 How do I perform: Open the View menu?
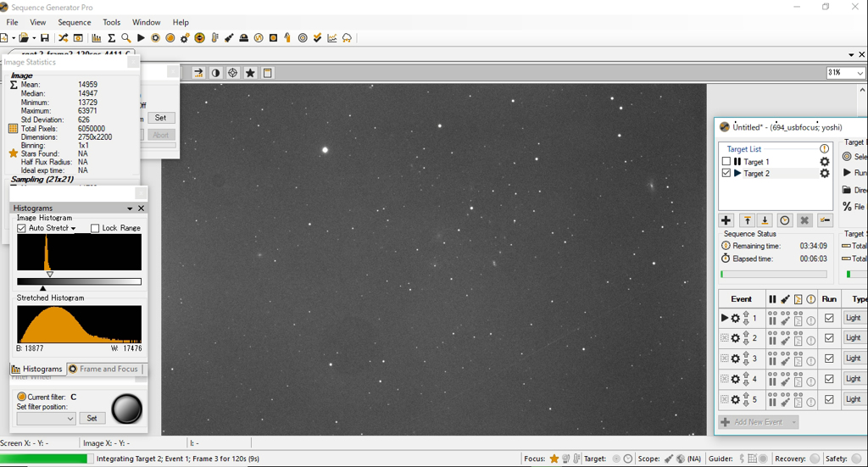37,22
